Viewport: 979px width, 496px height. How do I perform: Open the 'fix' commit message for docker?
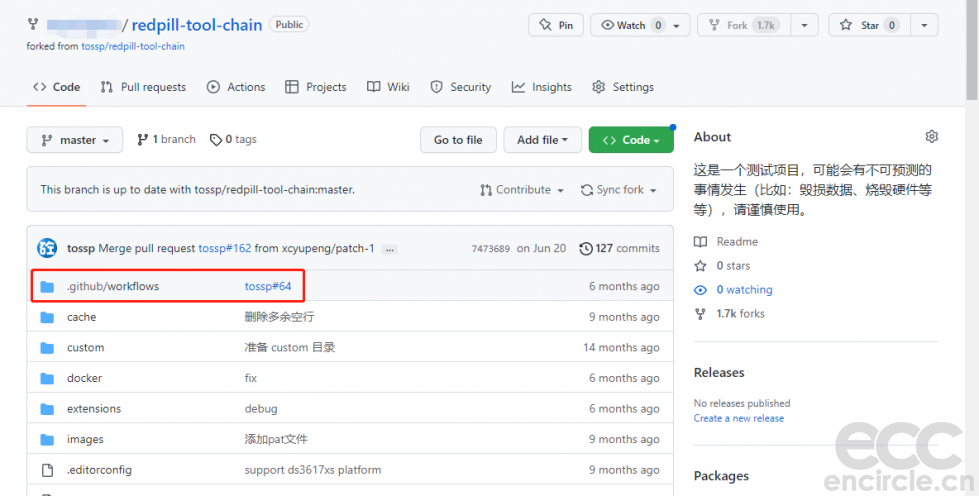click(250, 378)
